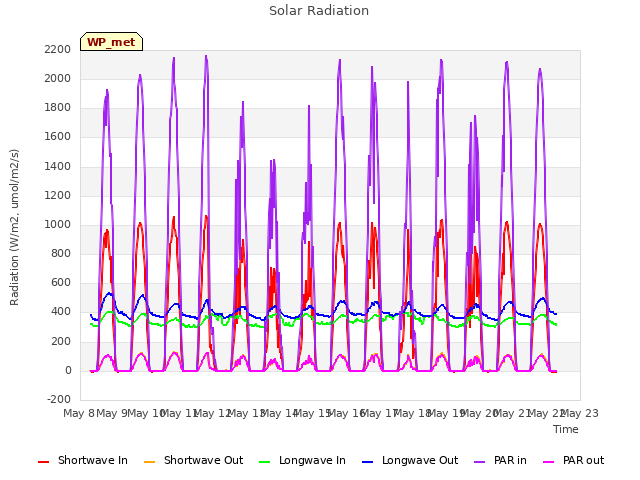
Task: Click the 400 y-axis tick label
Action: [61, 312]
